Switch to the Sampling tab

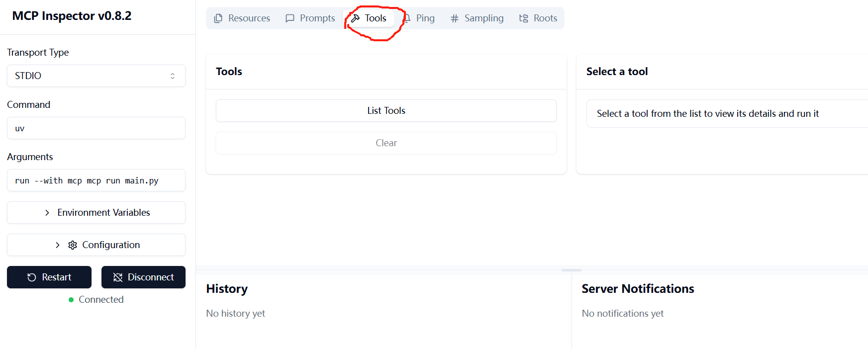coord(477,18)
